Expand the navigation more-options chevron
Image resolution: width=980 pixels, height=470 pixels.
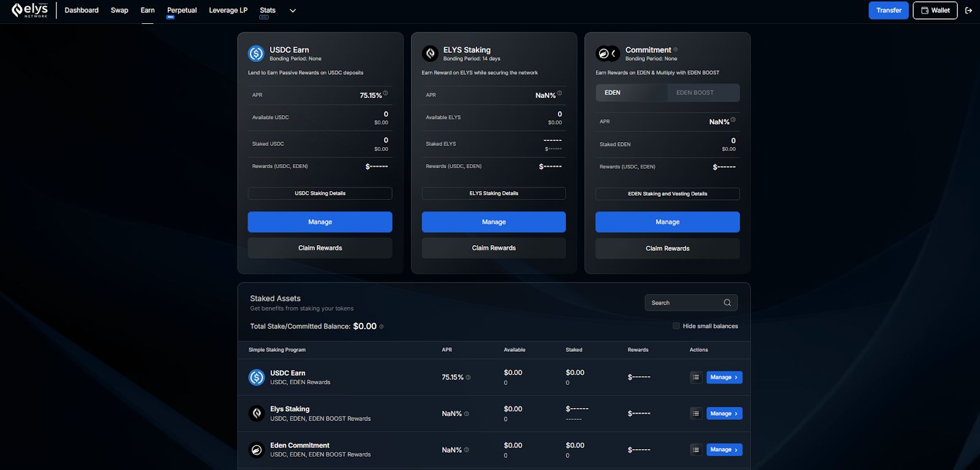[x=293, y=10]
